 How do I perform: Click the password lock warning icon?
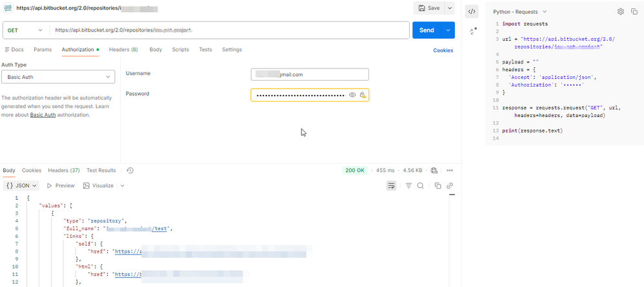click(x=363, y=95)
